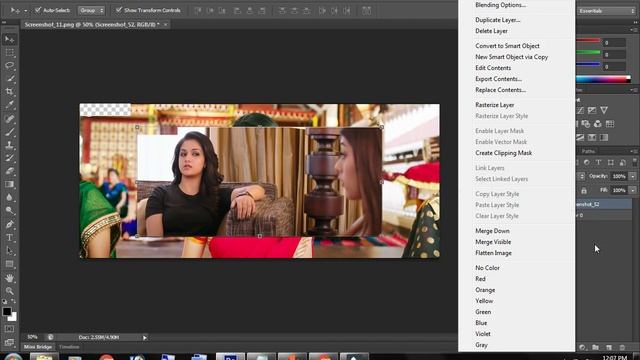Filter layers by type layers (T icon)
640x360 pixels.
click(598, 162)
